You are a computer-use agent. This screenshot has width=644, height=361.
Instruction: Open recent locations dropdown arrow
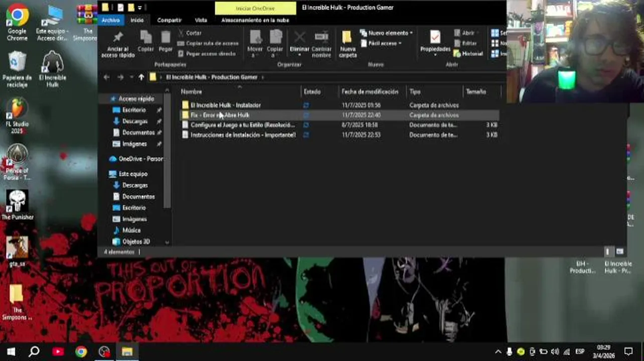[131, 77]
